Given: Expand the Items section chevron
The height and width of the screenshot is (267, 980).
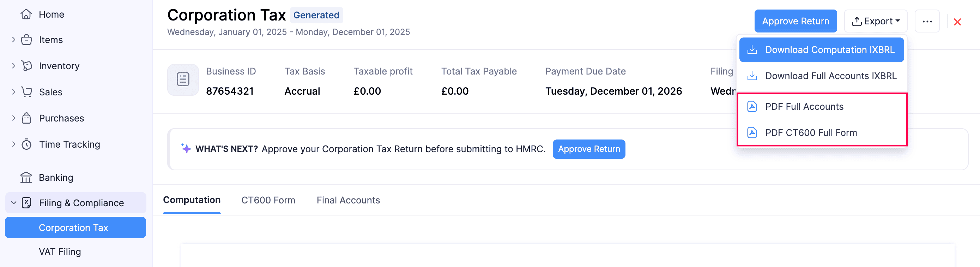Looking at the screenshot, I should [14, 40].
